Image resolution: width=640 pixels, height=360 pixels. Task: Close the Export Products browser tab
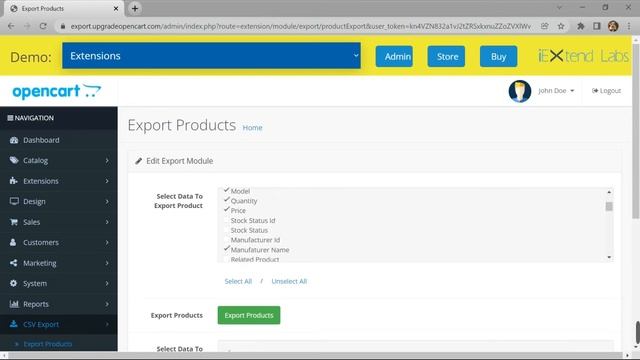coord(116,8)
